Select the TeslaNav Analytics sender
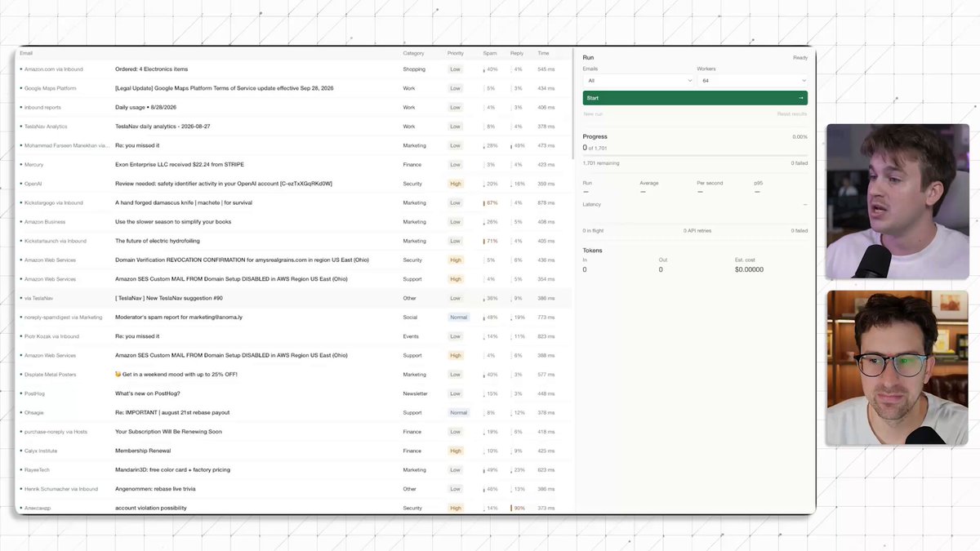Screen dimensions: 980x551 (46, 127)
